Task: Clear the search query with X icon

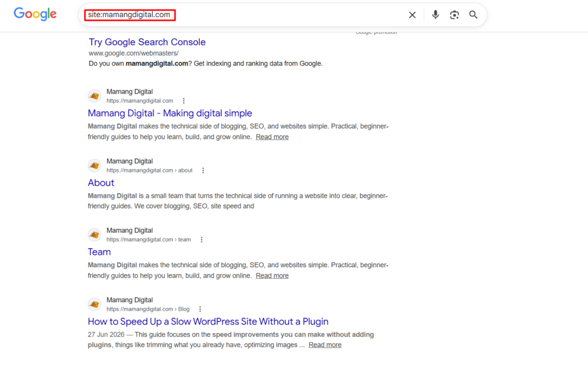Action: pos(412,15)
